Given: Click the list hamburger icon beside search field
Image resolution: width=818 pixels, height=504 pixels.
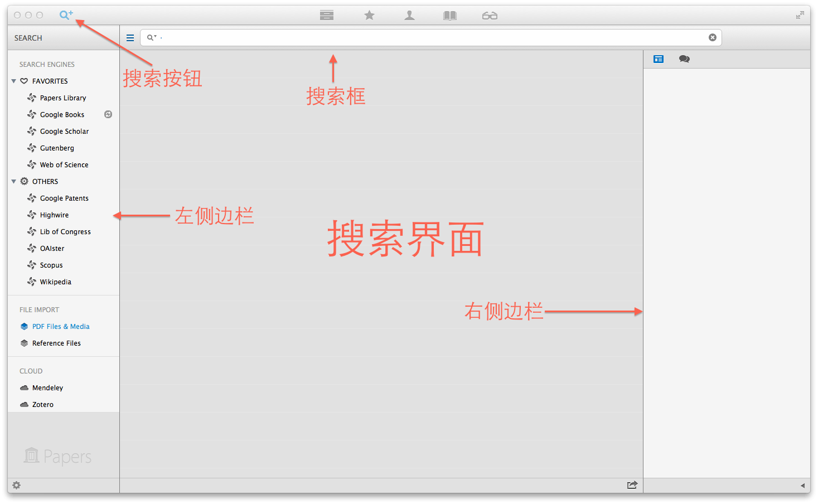Looking at the screenshot, I should [x=130, y=38].
